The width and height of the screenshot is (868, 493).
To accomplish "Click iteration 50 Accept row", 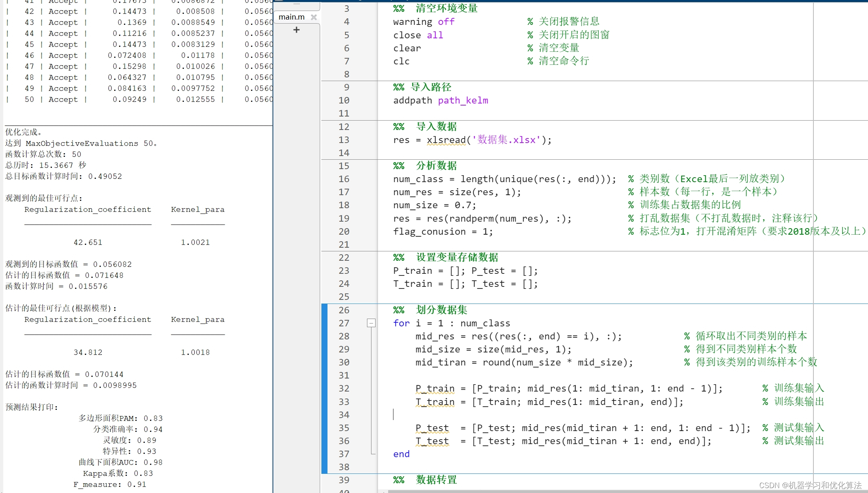I will (138, 99).
